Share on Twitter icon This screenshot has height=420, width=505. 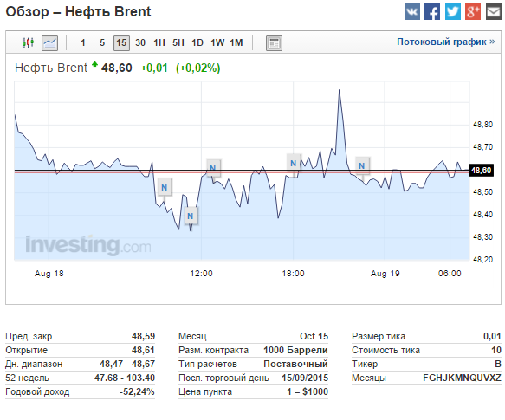452,11
